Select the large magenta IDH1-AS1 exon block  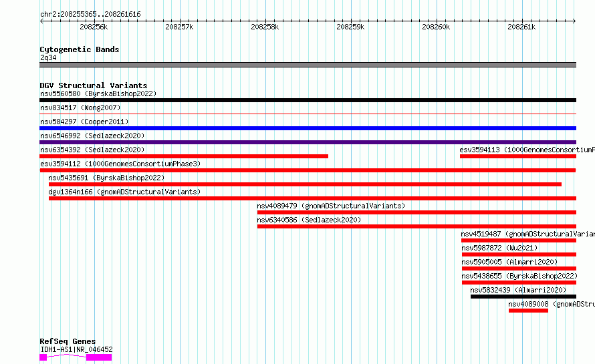pyautogui.click(x=99, y=357)
